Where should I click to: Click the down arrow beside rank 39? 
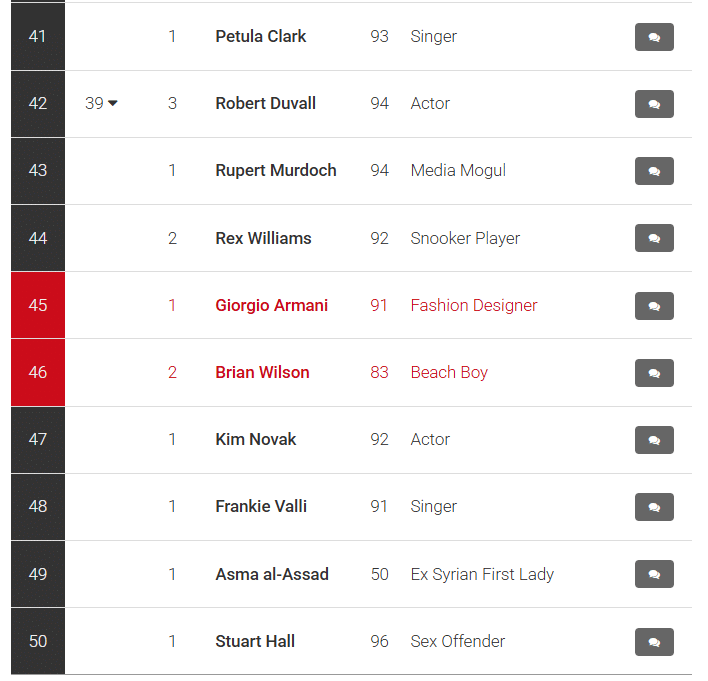(x=113, y=104)
